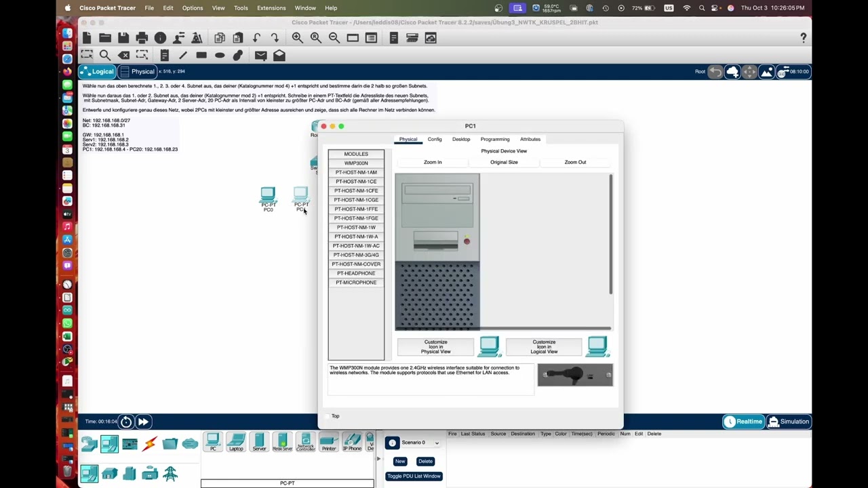
Task: Select the PT-MICROPHONE module
Action: (x=356, y=283)
